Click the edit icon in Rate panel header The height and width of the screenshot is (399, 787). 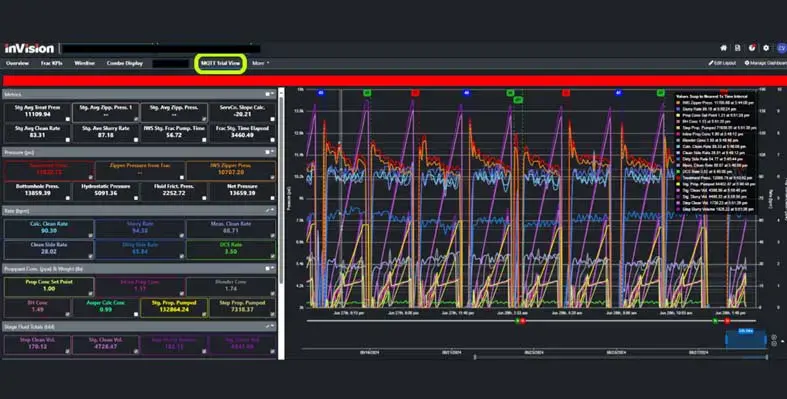coord(268,210)
